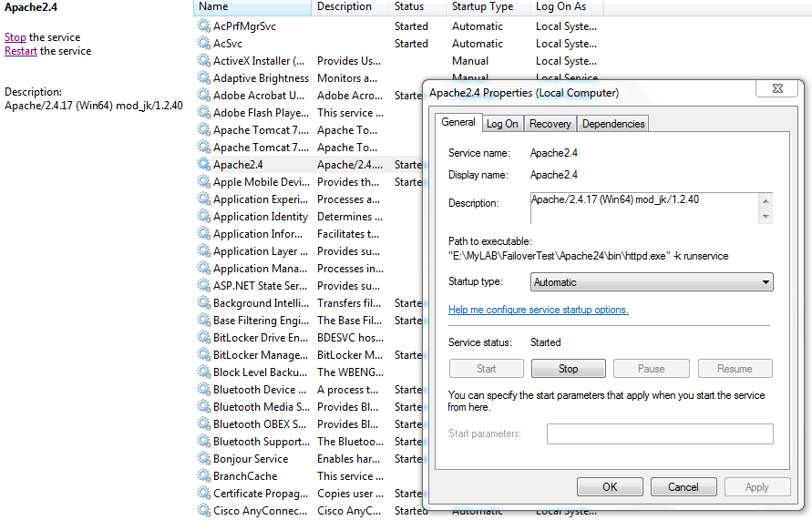Click the Application Layer service gear icon
Screen dimensions: 812x520
203,250
